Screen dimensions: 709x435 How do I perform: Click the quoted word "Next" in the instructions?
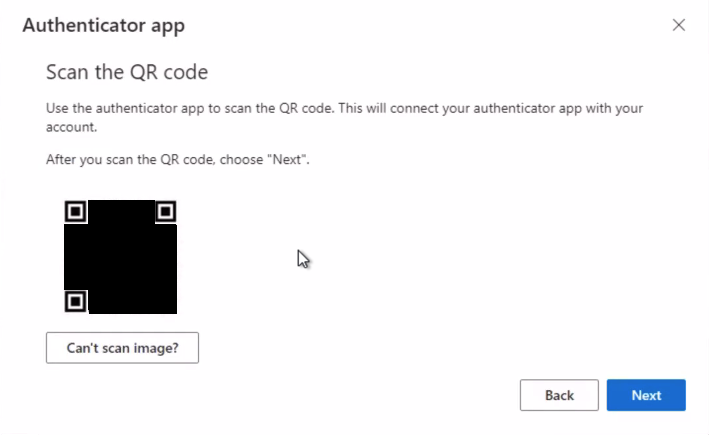point(287,160)
